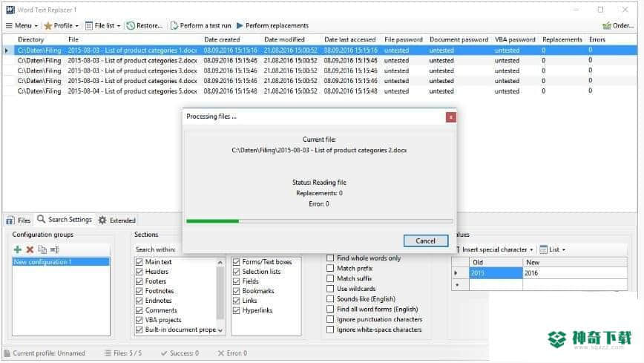The image size is (644, 363).
Task: Click the Order basket icon
Action: pos(607,26)
